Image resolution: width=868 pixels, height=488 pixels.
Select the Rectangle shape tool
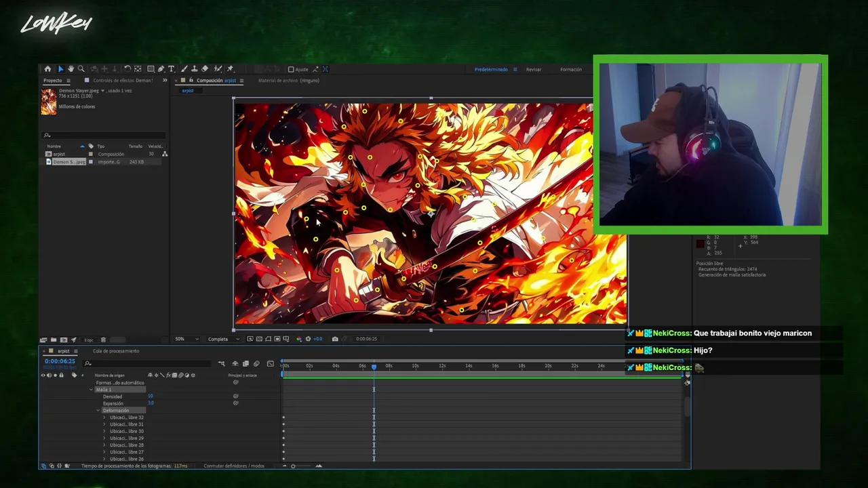click(x=151, y=68)
